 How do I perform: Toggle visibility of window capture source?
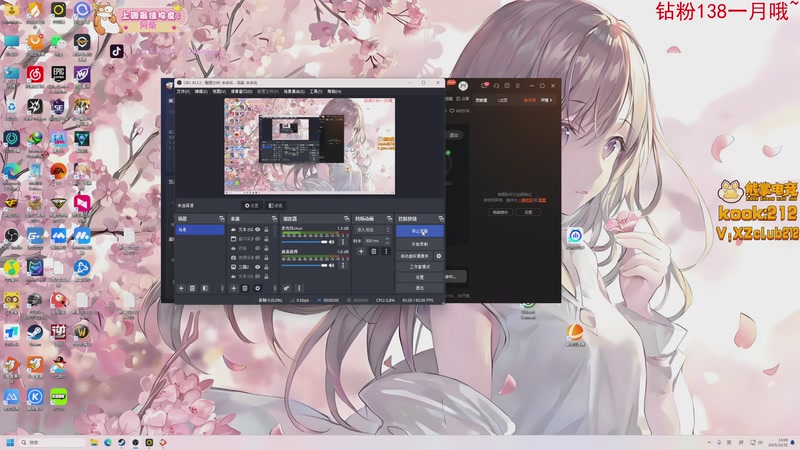pos(258,239)
